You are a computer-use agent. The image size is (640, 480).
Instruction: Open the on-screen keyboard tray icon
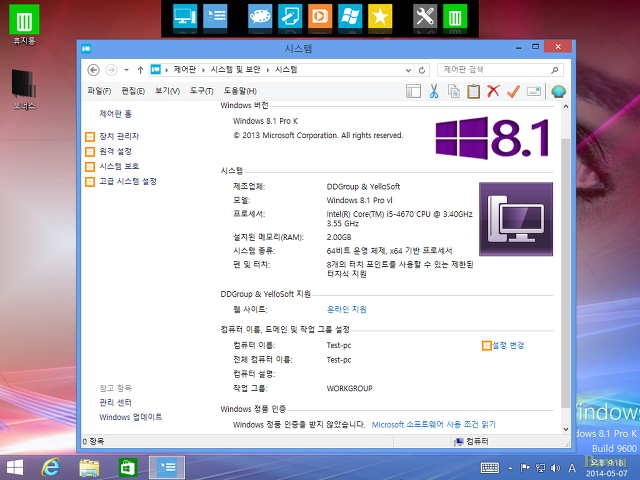[490, 468]
